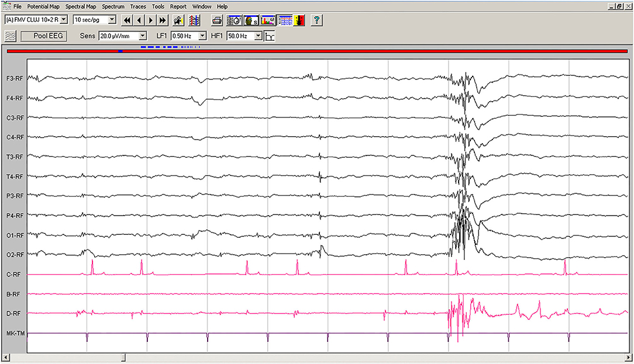This screenshot has height=364, width=634.
Task: Open help with question mark icon
Action: pyautogui.click(x=316, y=20)
